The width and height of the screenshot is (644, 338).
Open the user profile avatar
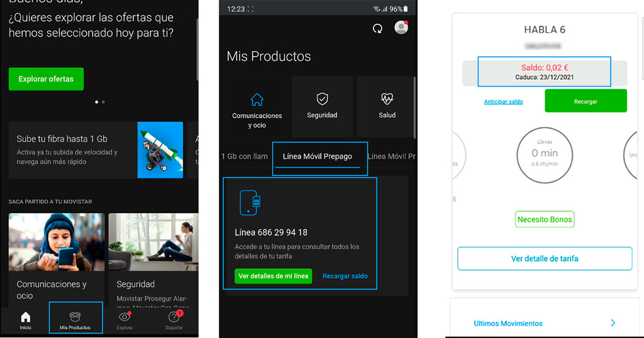401,28
